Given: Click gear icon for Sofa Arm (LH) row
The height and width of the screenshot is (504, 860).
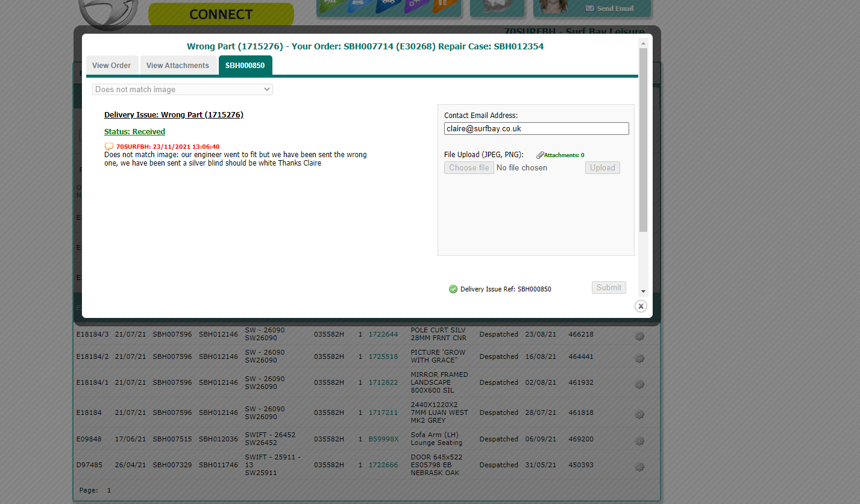Looking at the screenshot, I should (x=639, y=441).
